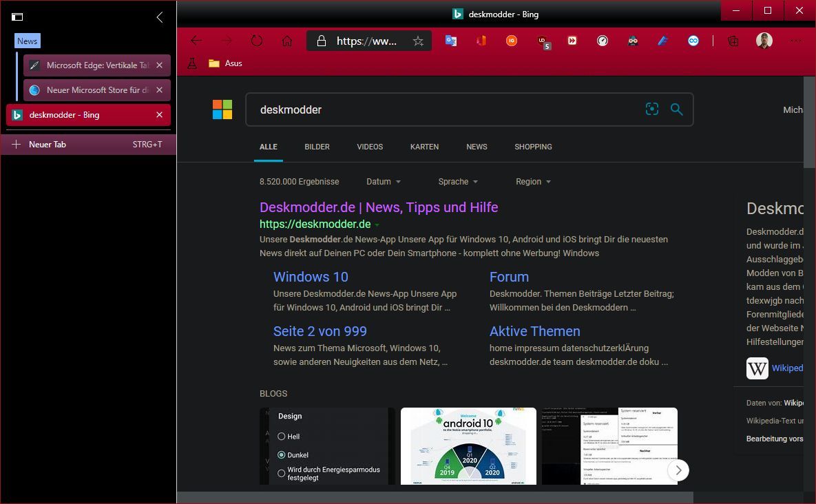Image resolution: width=816 pixels, height=504 pixels.
Task: Collapse the News tab group label
Action: click(27, 41)
